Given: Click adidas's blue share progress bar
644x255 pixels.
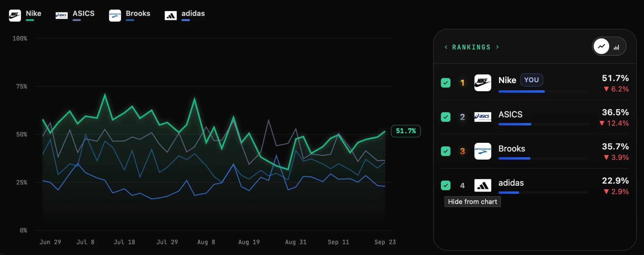Looking at the screenshot, I should pos(509,192).
